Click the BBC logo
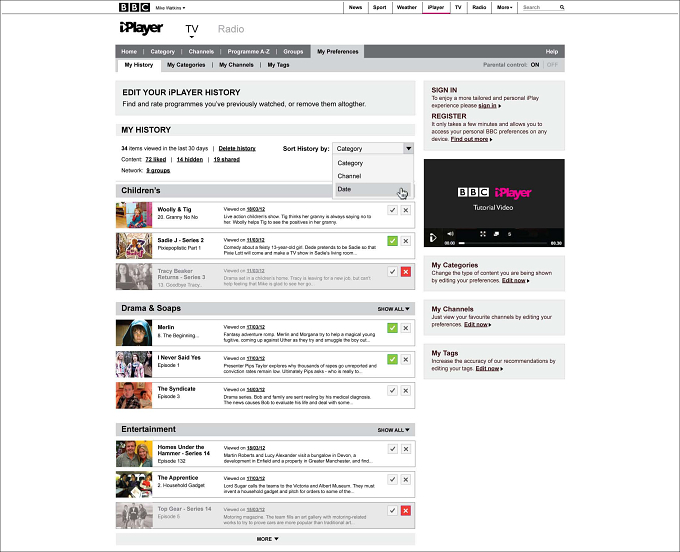Screen dimensions: 680x552 [134, 7]
